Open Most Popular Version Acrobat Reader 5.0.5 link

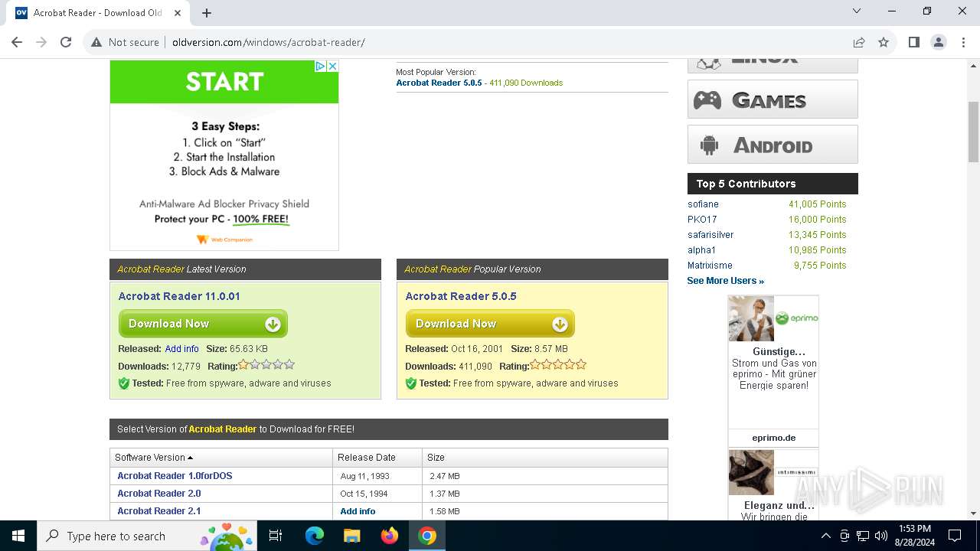(x=439, y=83)
